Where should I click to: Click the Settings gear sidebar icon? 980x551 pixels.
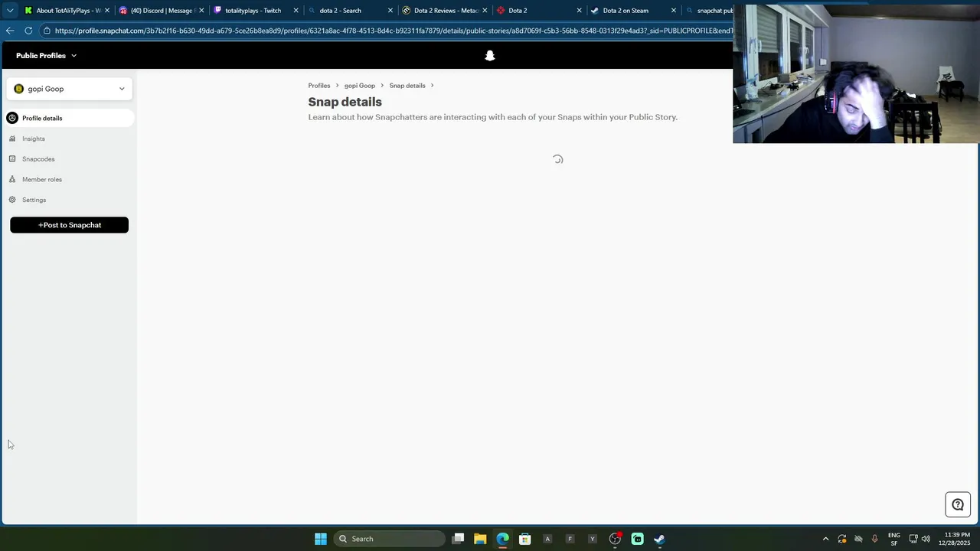pos(12,200)
